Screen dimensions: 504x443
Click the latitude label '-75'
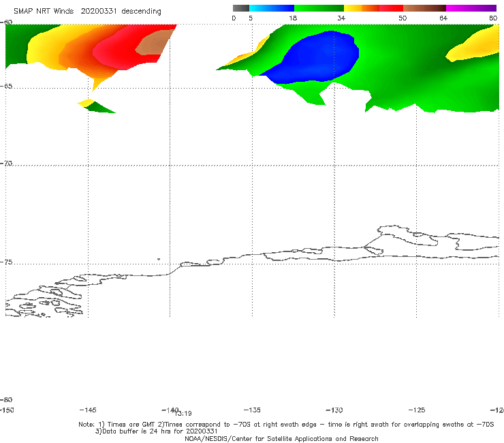6,262
